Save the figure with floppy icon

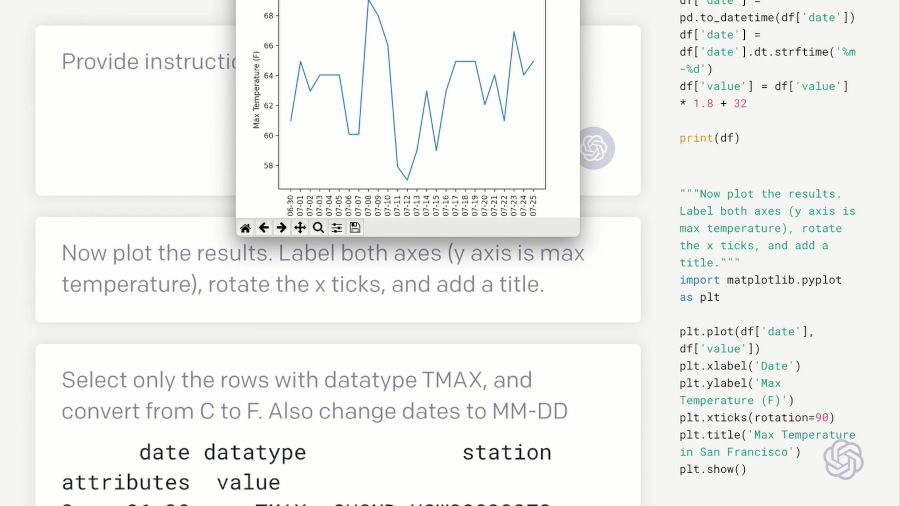click(355, 228)
